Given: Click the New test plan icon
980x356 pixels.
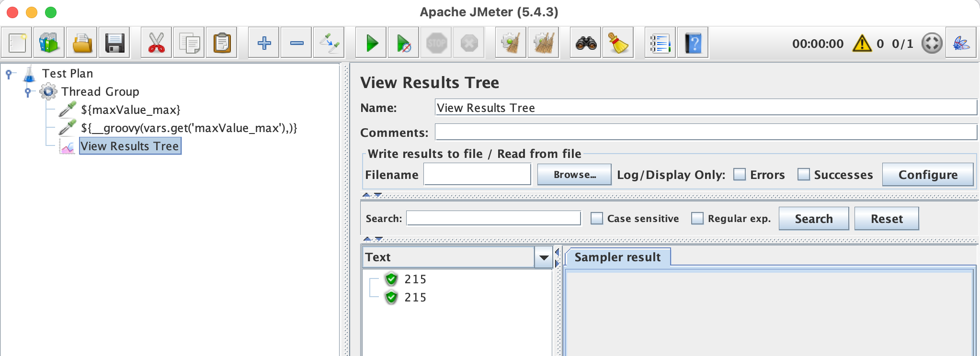Looking at the screenshot, I should tap(17, 43).
